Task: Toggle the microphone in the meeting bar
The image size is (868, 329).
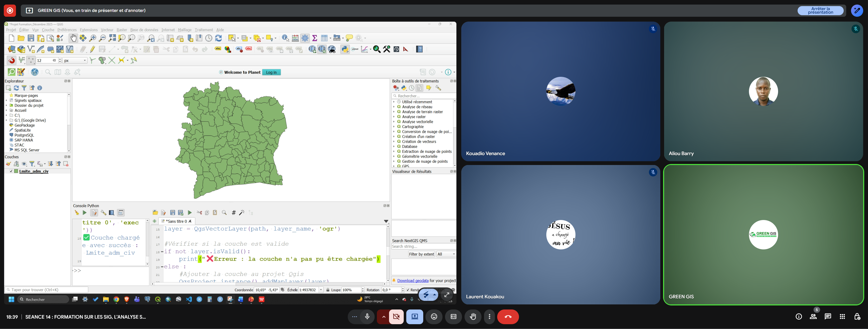Action: point(367,317)
